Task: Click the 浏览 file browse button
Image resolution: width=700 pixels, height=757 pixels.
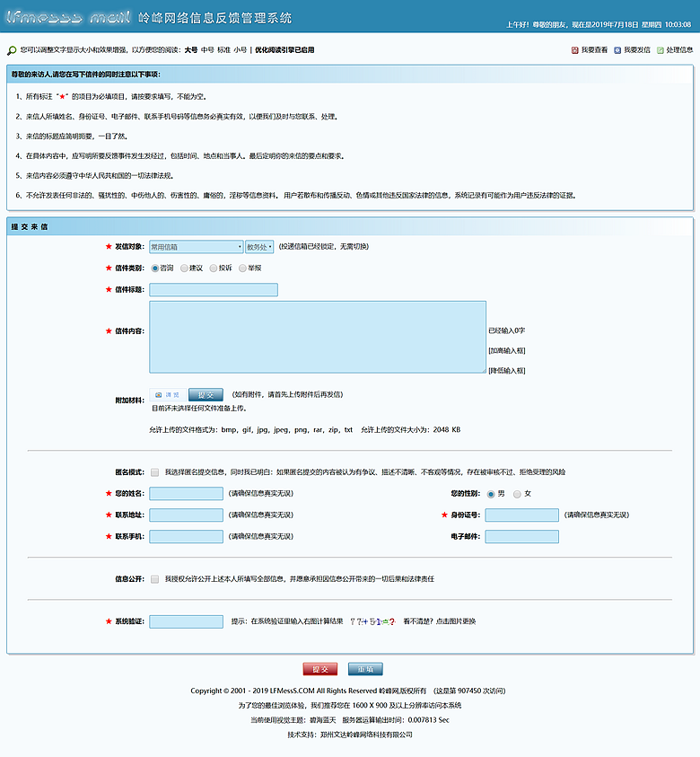Action: click(168, 394)
